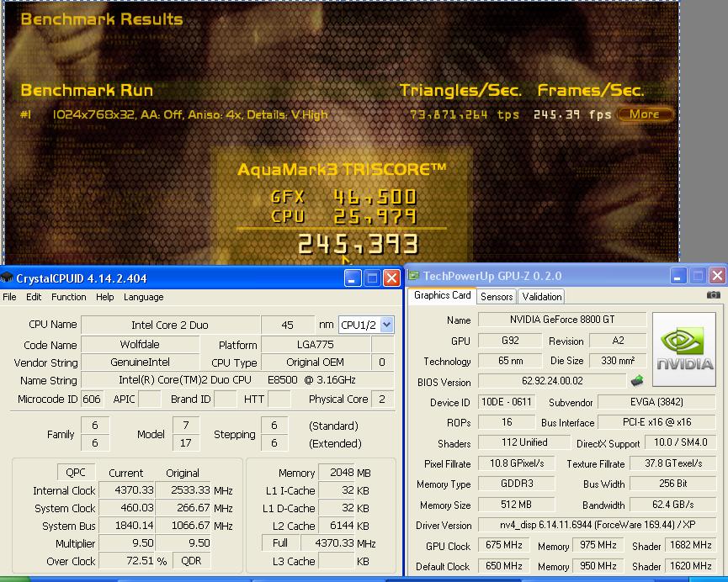Click the Driver Version field in GPU-Z

coord(597,525)
